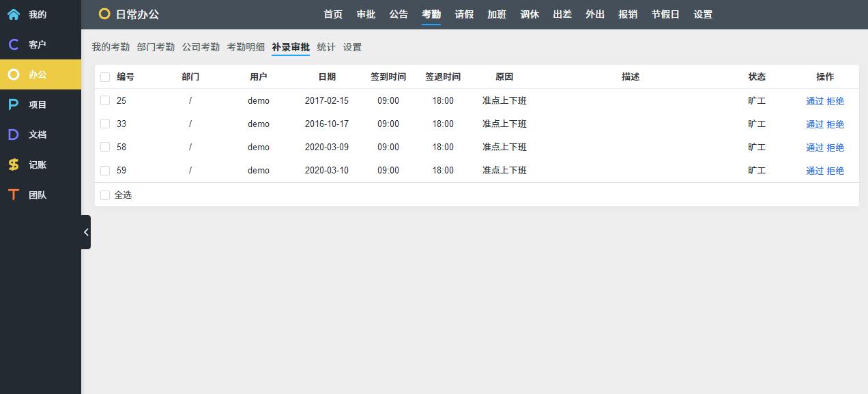The image size is (868, 394).
Task: Open the 客户 C icon in sidebar
Action: 14,44
